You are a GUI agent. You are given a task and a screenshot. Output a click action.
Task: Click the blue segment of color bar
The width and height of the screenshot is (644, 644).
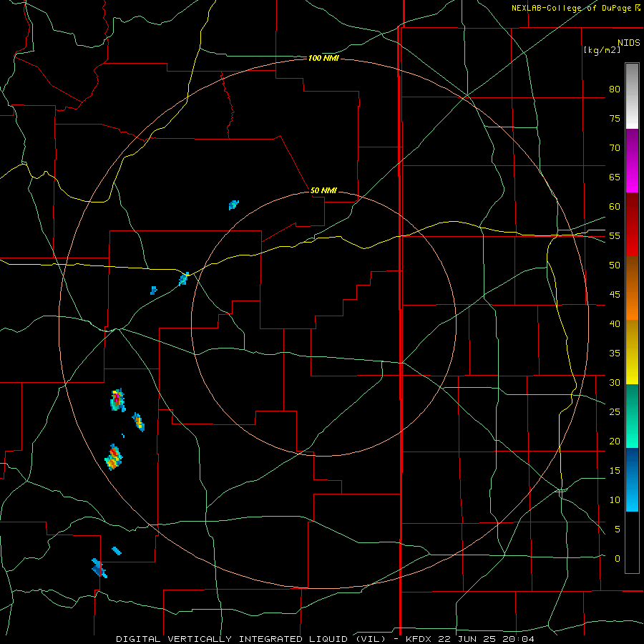[632, 479]
